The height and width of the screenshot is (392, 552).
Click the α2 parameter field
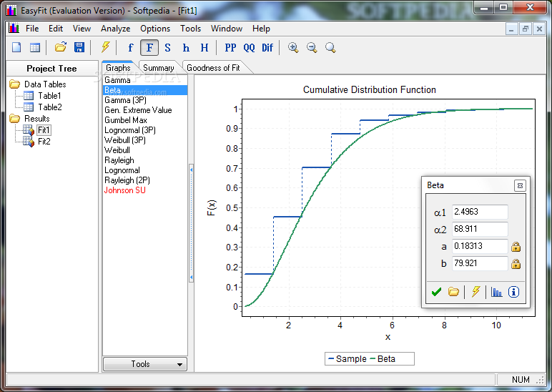tap(480, 229)
